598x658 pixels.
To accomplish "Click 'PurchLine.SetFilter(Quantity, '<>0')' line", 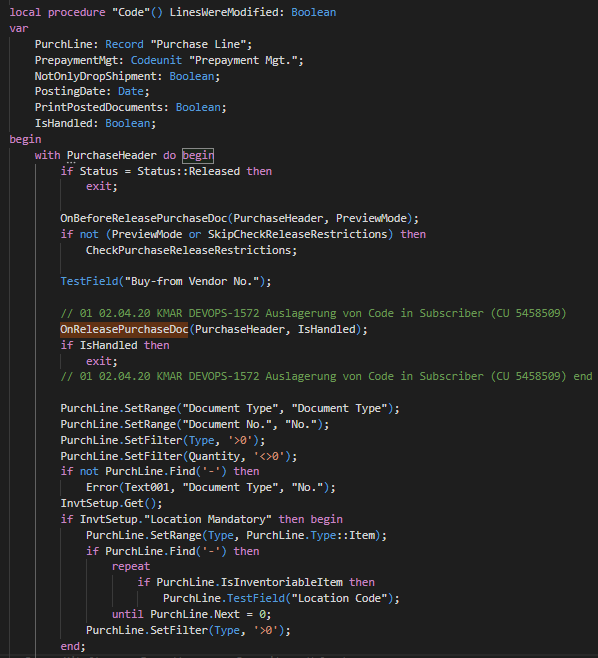I will 179,456.
